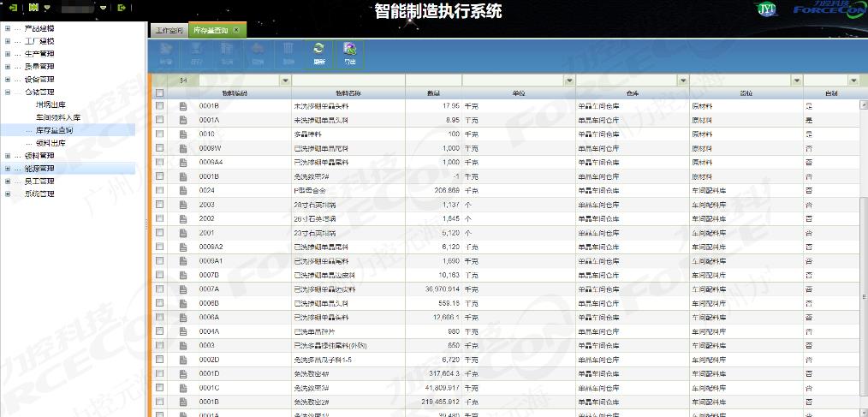Open the document icon of row 0003
This screenshot has width=868, height=417.
click(x=183, y=346)
